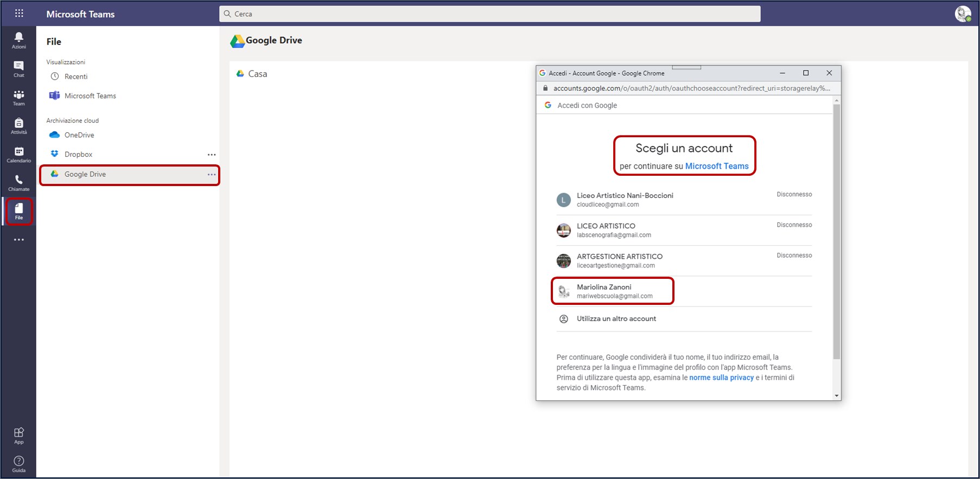980x479 pixels.
Task: Click the popup's vertical scrollbar thumb
Action: [836, 232]
